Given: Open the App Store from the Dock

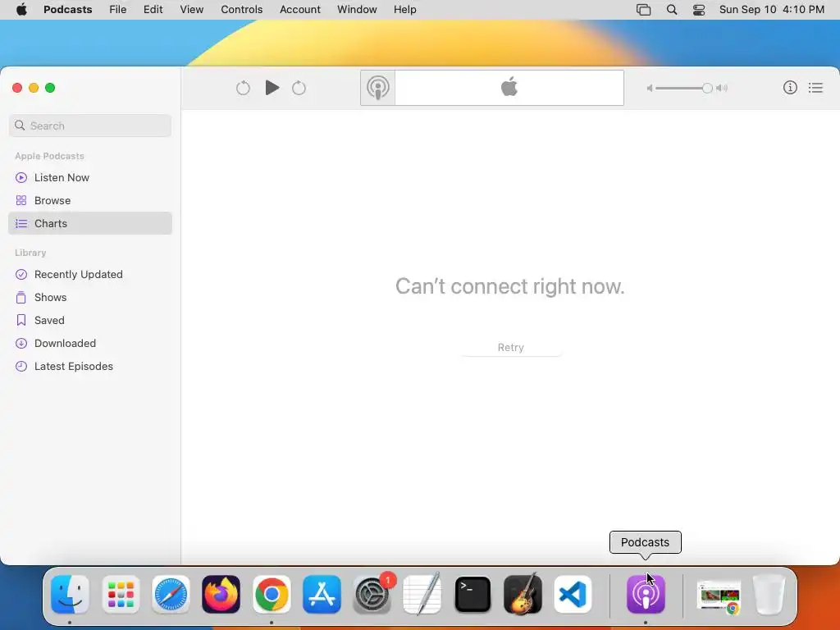Looking at the screenshot, I should [x=322, y=594].
